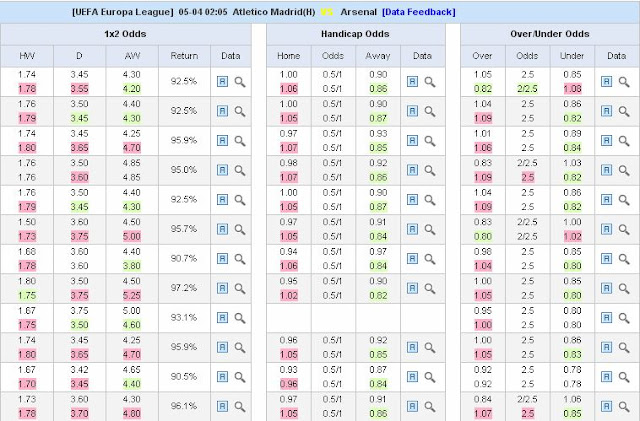640x421 pixels.
Task: Click R icon in 1x2 row with 90.5% return
Action: [x=222, y=376]
